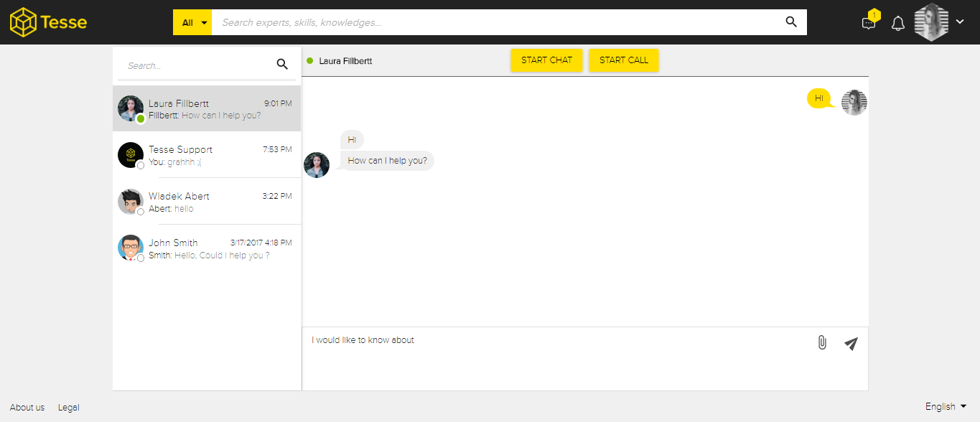
Task: Click Tesse Support's black logo avatar
Action: tap(131, 155)
